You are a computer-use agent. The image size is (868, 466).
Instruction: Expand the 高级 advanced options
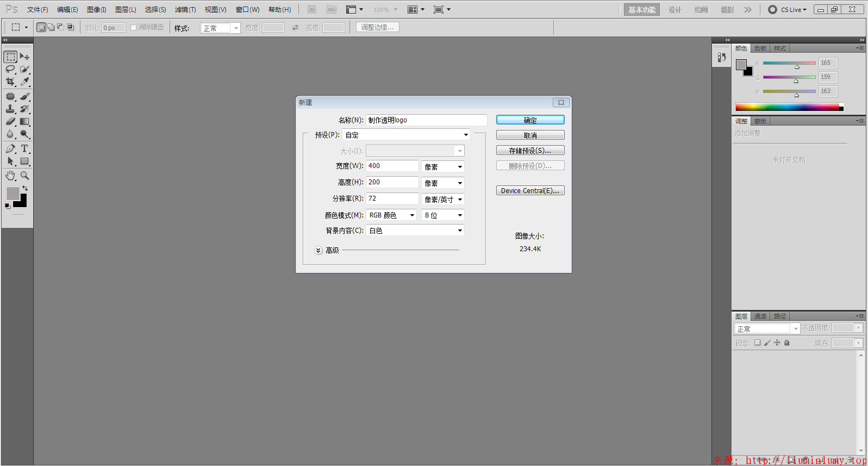319,251
